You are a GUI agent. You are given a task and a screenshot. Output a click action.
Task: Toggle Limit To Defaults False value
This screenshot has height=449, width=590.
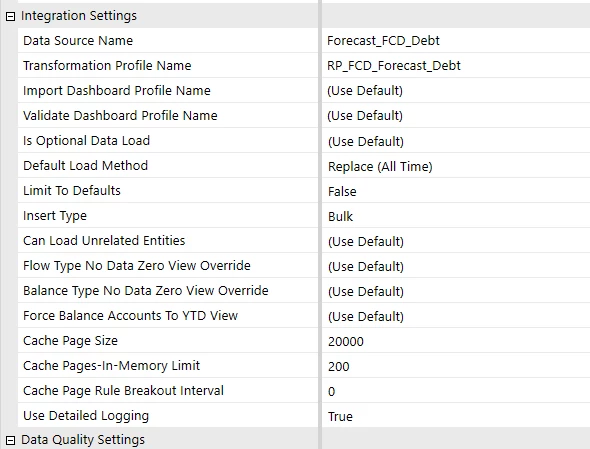pyautogui.click(x=456, y=191)
